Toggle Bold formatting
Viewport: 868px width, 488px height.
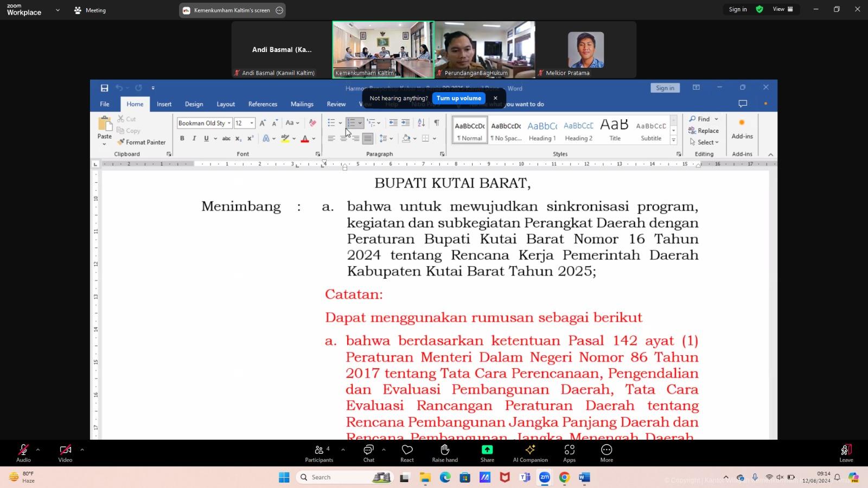(182, 139)
